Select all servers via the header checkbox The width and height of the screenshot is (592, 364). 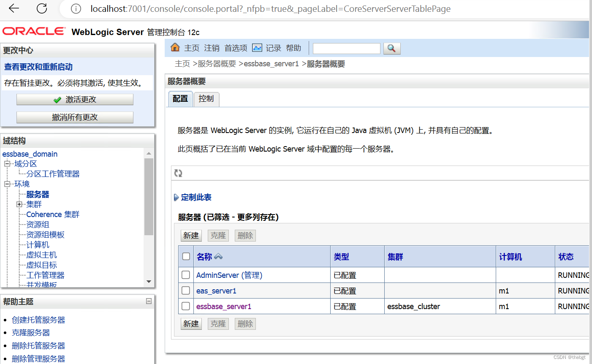185,256
